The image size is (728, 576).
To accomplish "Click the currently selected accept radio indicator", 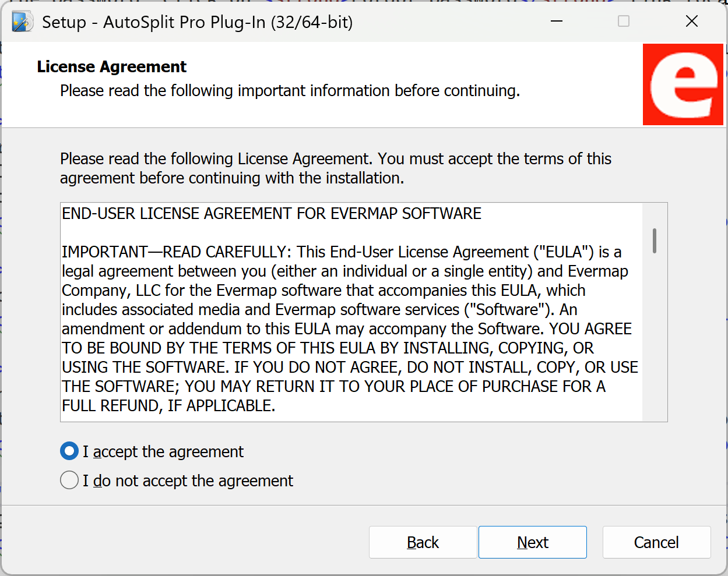I will pos(69,451).
